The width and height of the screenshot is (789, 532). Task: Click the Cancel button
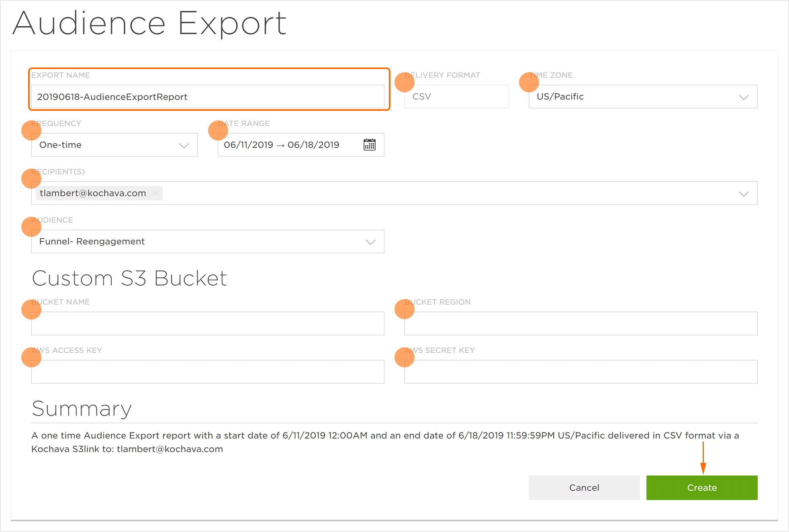pos(584,487)
